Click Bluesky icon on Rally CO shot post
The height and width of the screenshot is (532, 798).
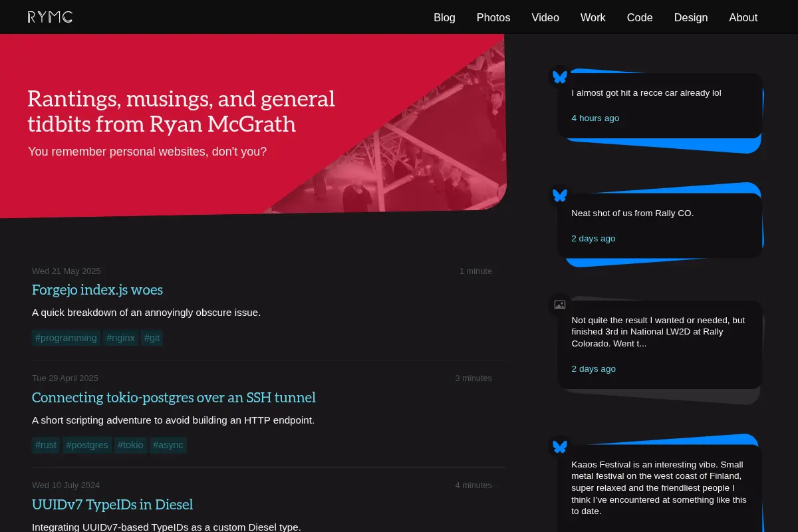(x=560, y=196)
